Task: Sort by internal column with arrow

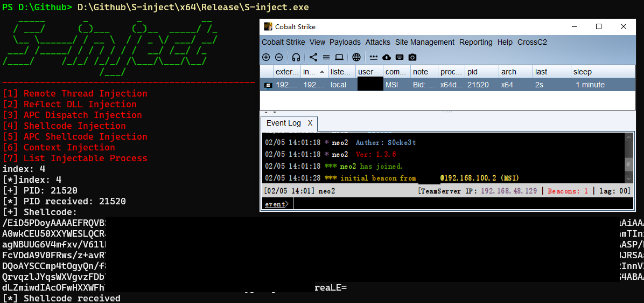Action: 314,72
